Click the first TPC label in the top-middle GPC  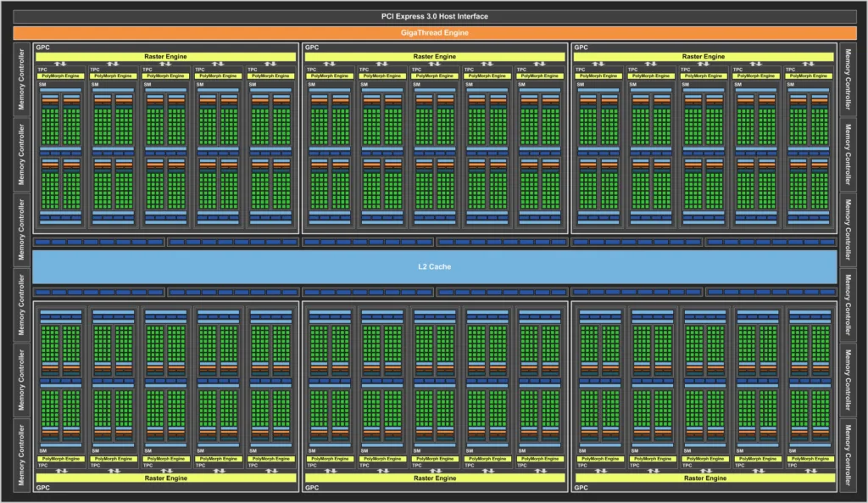(311, 69)
